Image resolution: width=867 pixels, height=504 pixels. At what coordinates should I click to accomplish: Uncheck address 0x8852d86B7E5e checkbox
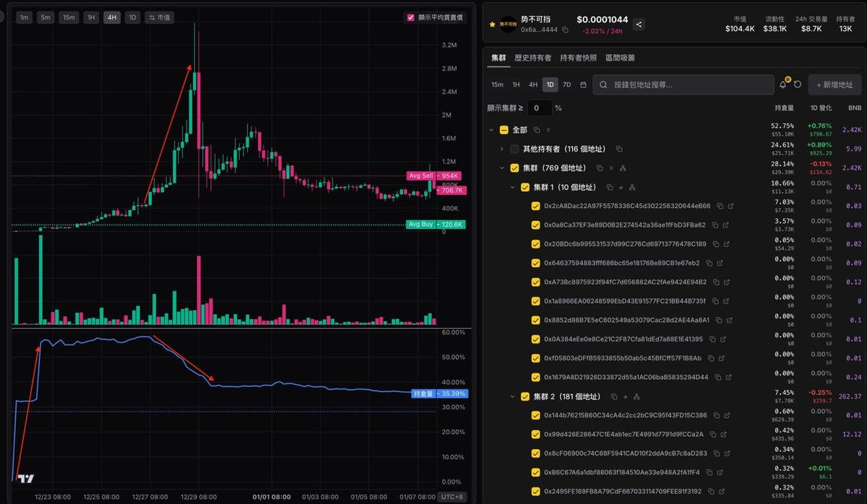(x=535, y=320)
